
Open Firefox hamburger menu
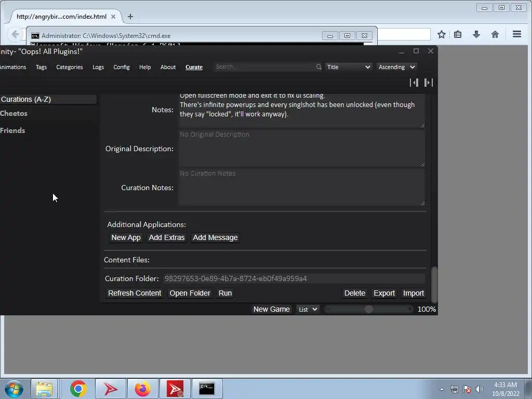(517, 34)
